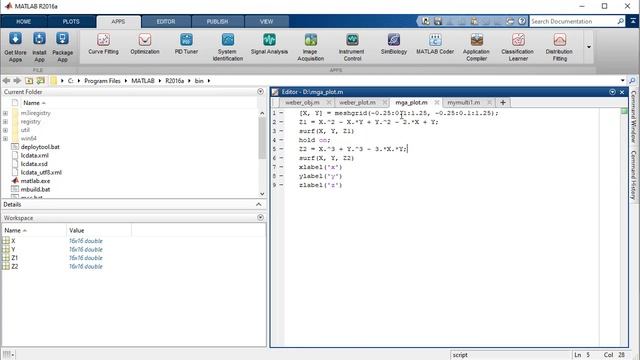Launch the Optimization app
The width and height of the screenshot is (640, 360).
coord(145,44)
